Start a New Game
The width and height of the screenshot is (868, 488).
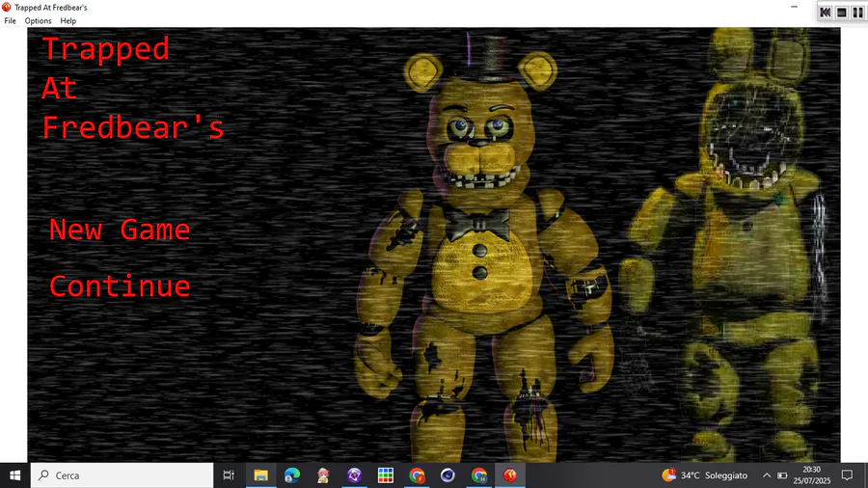(120, 230)
